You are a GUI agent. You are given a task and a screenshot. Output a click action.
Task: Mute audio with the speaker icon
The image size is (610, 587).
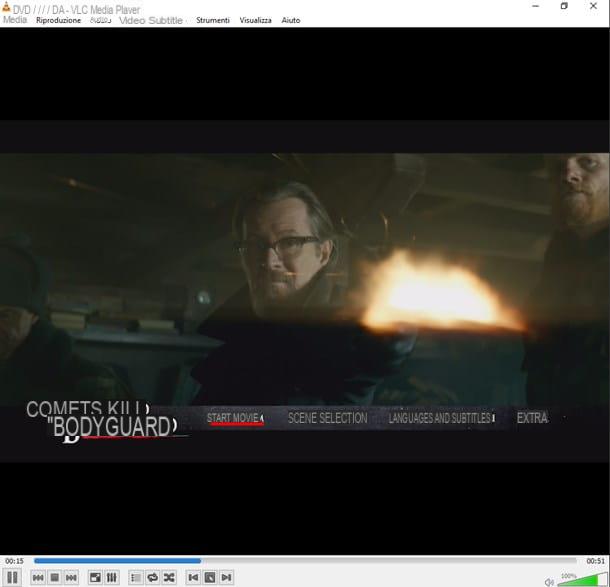pyautogui.click(x=549, y=582)
